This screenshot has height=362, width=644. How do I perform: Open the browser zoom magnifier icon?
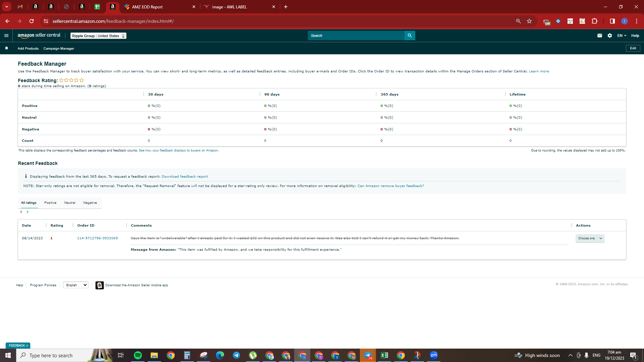pos(518,21)
